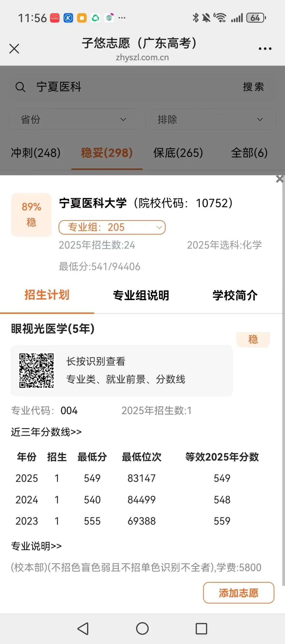Tap the magnifier search icon
285x644 pixels.
pyautogui.click(x=20, y=87)
